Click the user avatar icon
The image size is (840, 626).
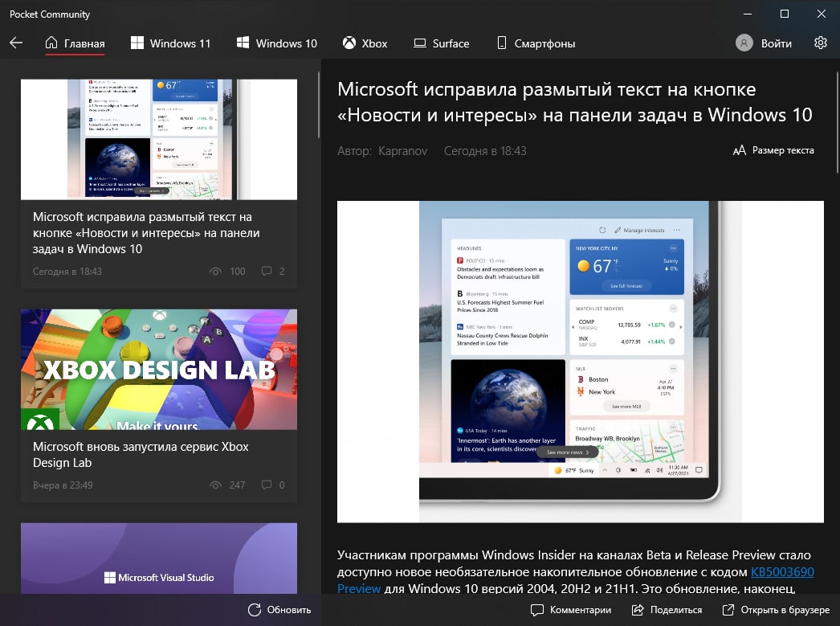[744, 43]
